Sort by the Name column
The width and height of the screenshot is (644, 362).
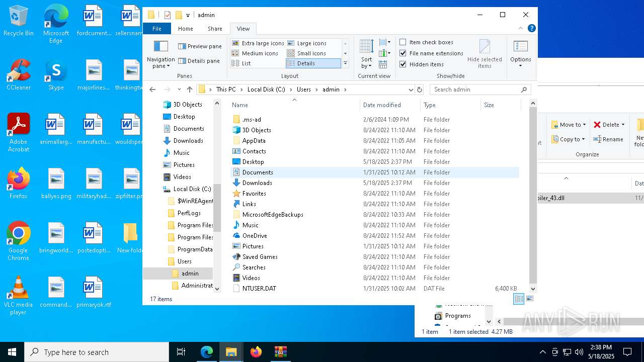pos(295,105)
